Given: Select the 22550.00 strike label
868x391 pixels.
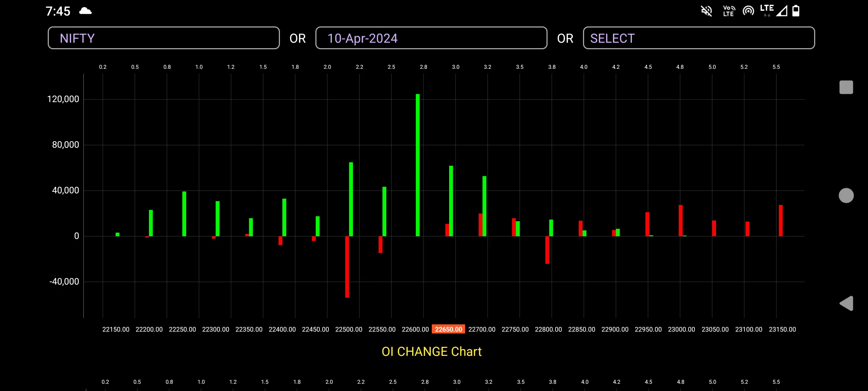Looking at the screenshot, I should 382,329.
